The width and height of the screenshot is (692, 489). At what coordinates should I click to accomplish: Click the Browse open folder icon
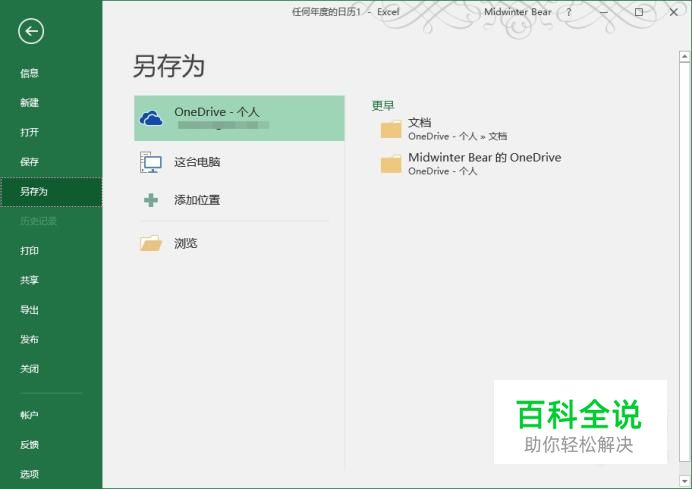click(x=151, y=243)
